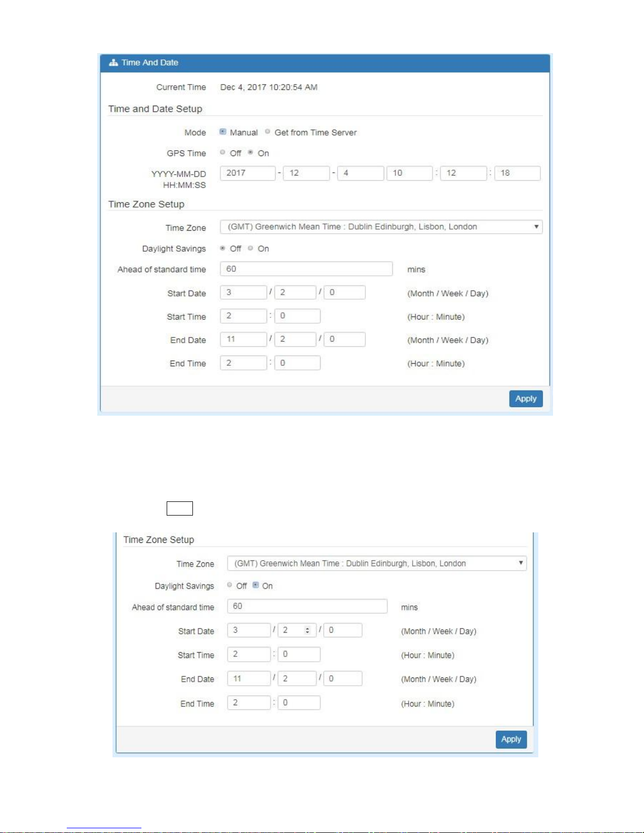Click upper Start Time minute field
Image resolution: width=644 pixels, height=833 pixels.
point(298,316)
